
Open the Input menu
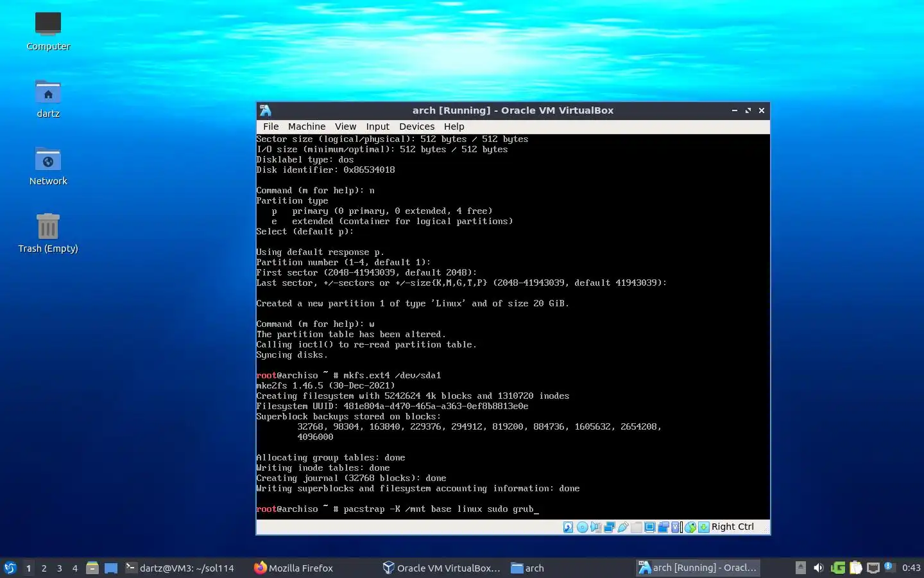(x=377, y=127)
